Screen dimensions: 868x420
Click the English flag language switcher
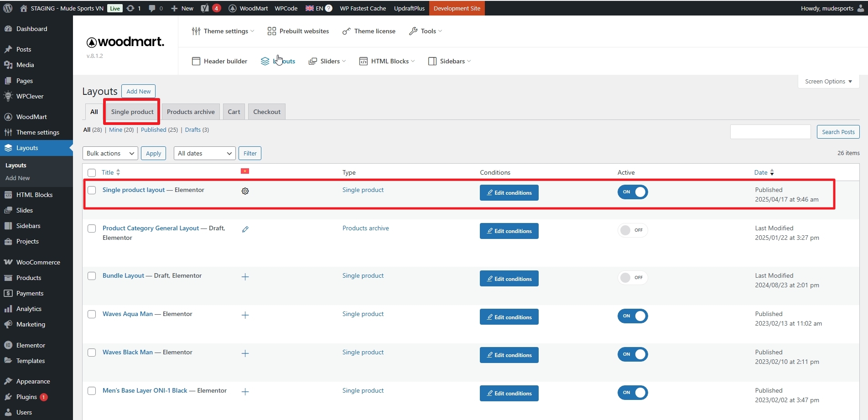coord(310,8)
